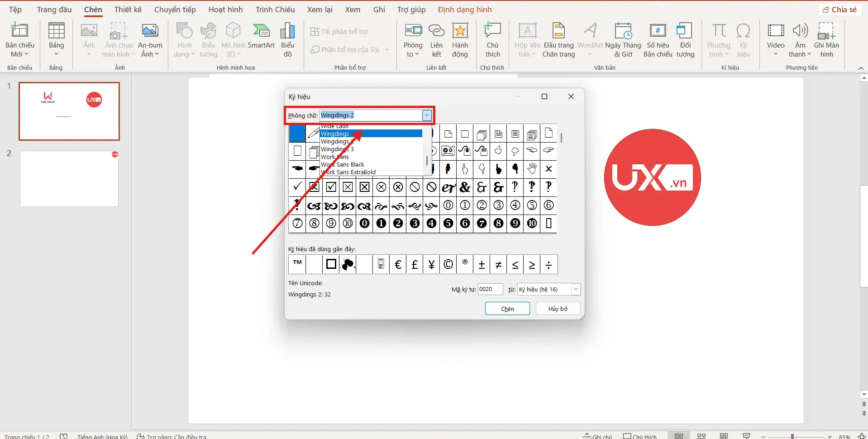Select slide 2 thumbnail

tap(69, 179)
